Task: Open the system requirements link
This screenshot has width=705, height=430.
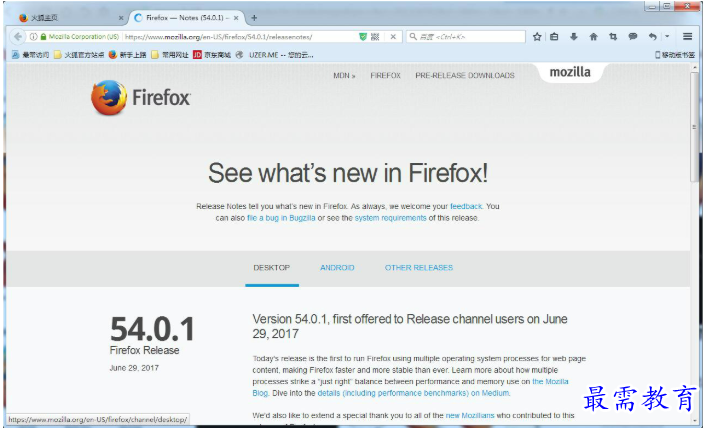Action: click(x=390, y=218)
